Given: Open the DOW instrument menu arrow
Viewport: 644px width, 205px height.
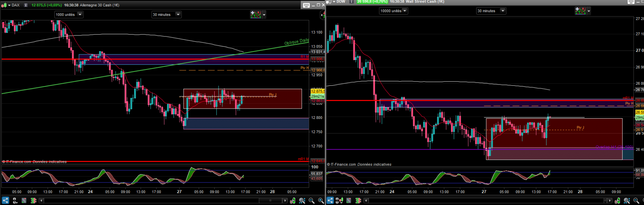Looking at the screenshot, I should click(334, 1).
